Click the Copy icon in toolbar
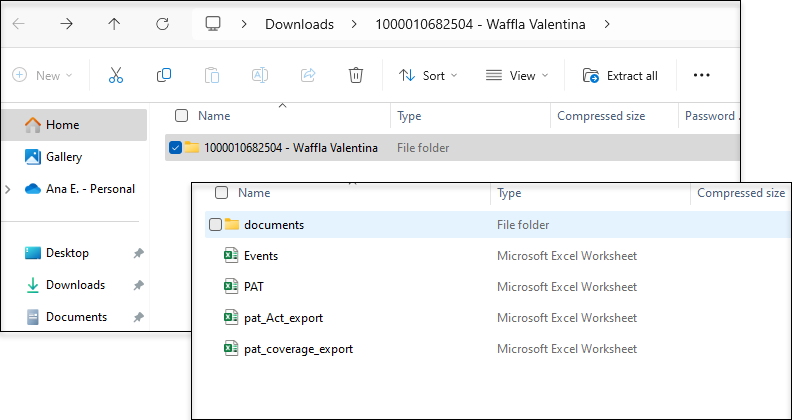Screen dimensions: 792x420 [164, 75]
